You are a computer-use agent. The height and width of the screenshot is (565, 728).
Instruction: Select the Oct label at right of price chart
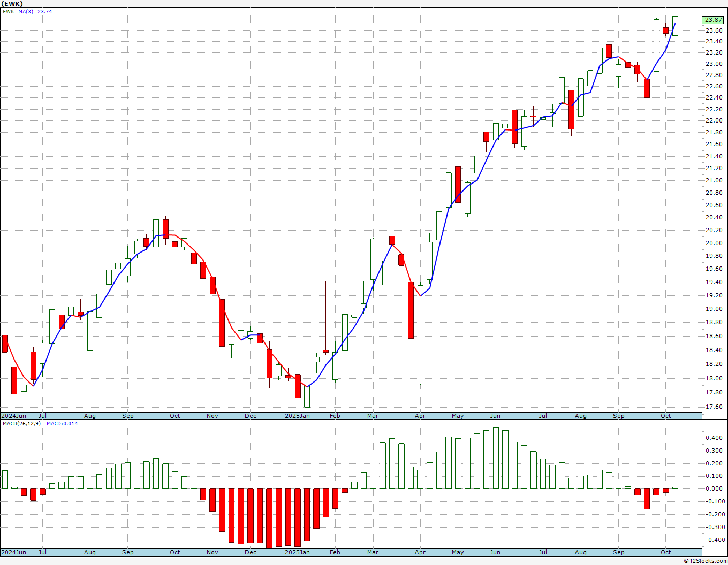665,416
